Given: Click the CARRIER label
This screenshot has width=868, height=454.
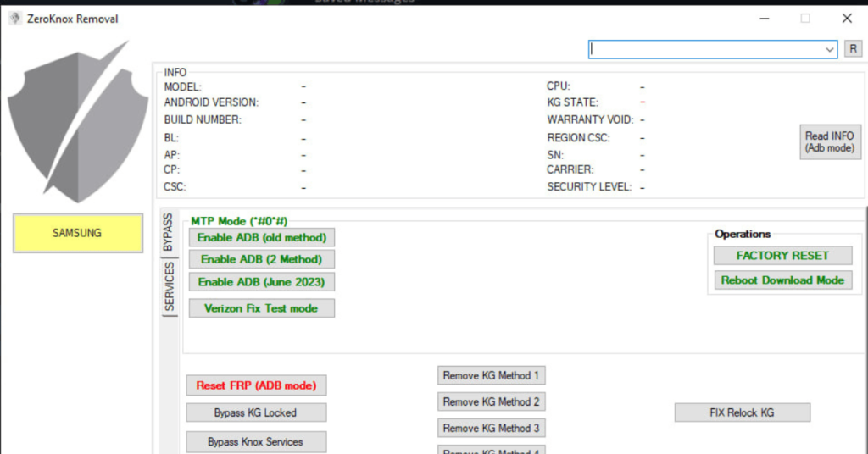Looking at the screenshot, I should [570, 169].
